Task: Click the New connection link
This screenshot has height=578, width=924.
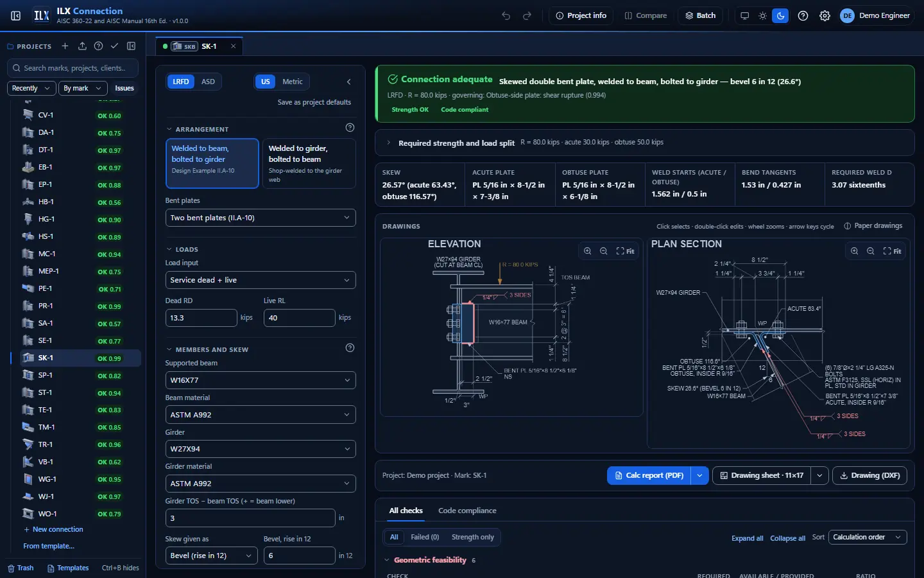Action: (x=53, y=529)
